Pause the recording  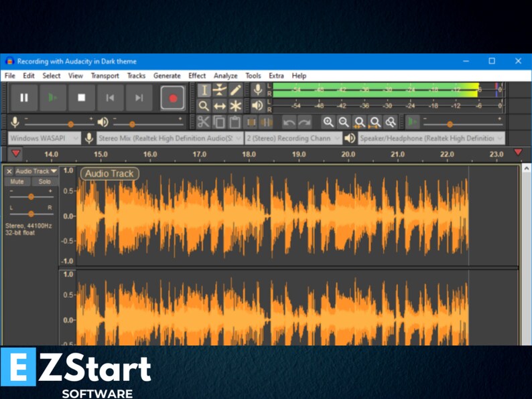(23, 98)
